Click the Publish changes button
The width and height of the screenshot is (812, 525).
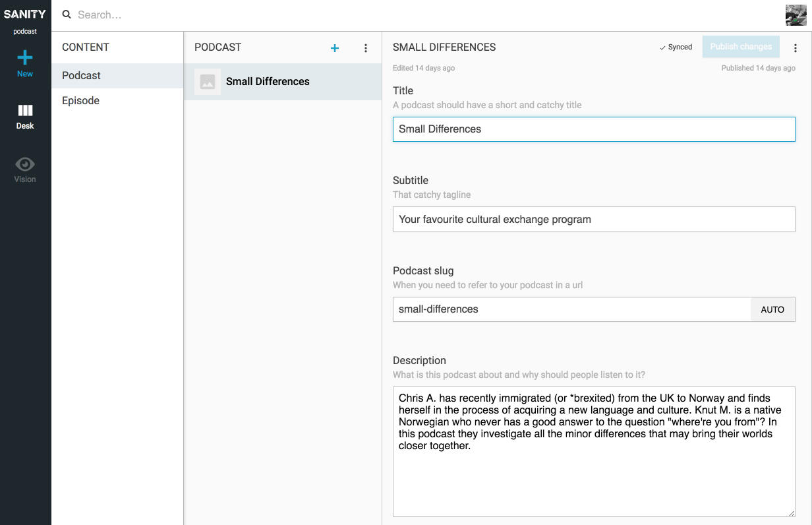coord(741,47)
